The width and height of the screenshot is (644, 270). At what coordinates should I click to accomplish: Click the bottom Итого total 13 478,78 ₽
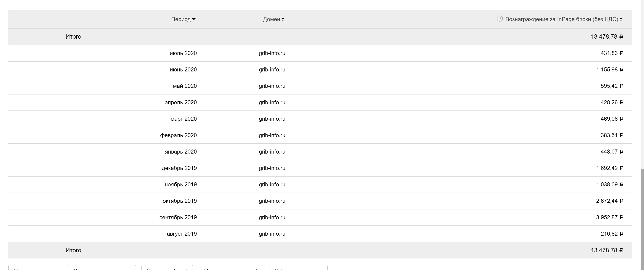coord(607,250)
